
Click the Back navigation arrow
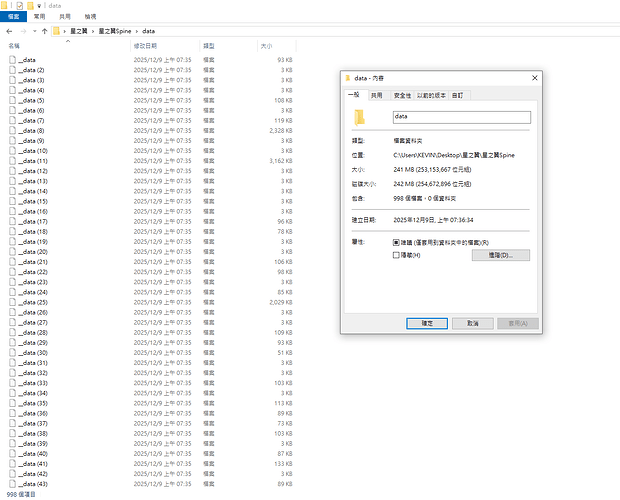coord(9,32)
